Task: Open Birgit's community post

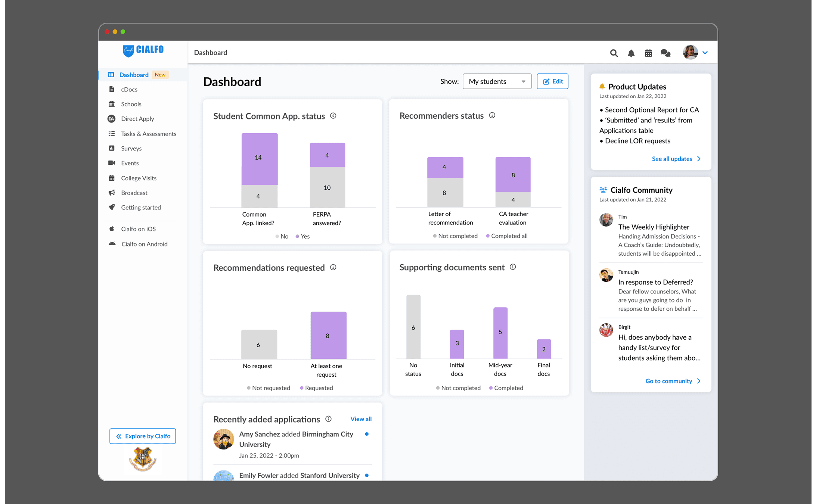Action: [x=660, y=348]
